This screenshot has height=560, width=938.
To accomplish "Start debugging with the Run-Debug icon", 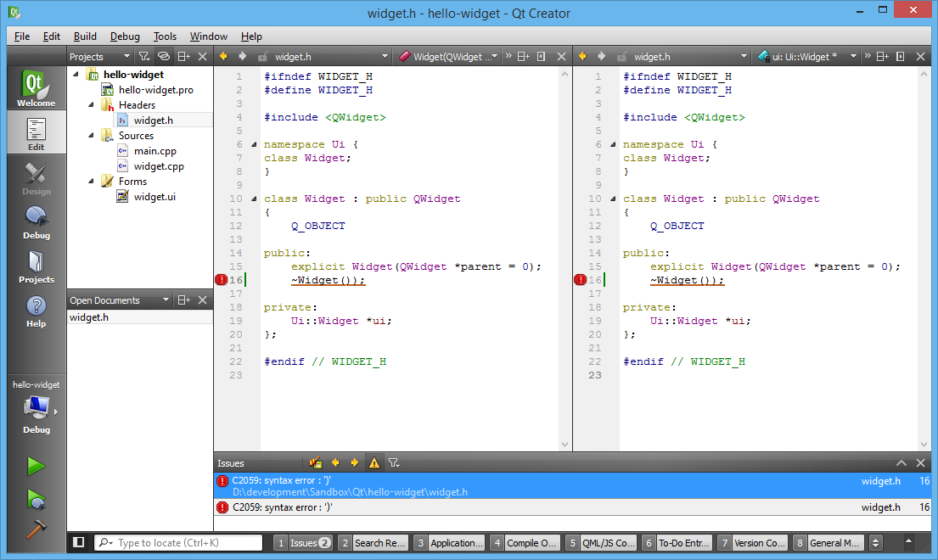I will point(36,498).
